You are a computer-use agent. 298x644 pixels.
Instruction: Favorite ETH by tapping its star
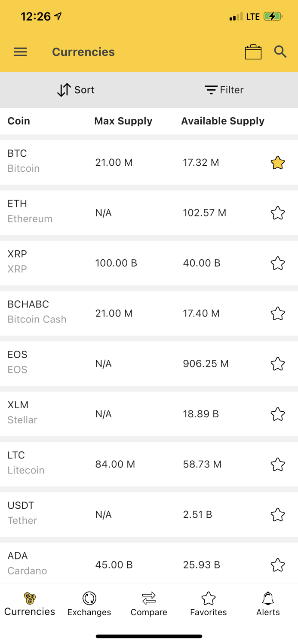click(277, 213)
